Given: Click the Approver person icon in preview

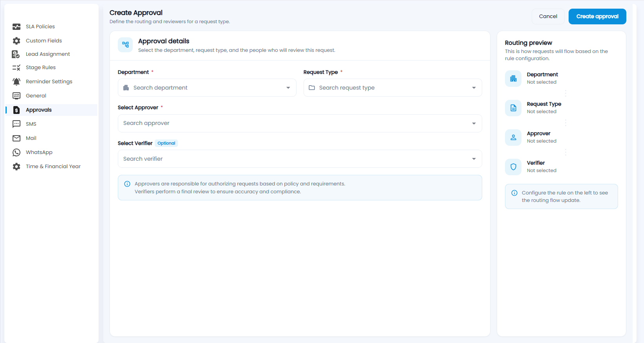Looking at the screenshot, I should pyautogui.click(x=513, y=138).
